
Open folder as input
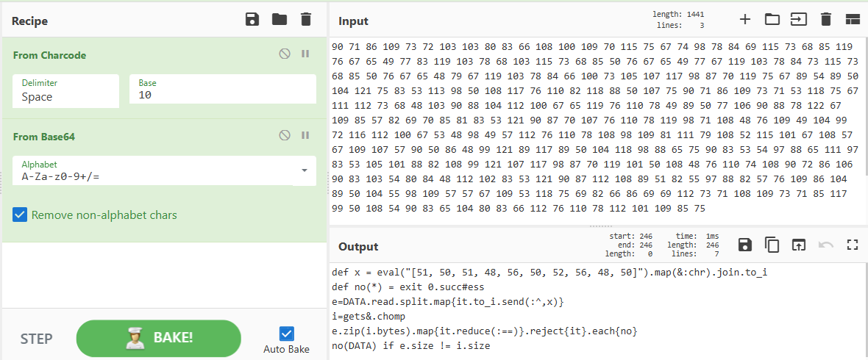[772, 20]
